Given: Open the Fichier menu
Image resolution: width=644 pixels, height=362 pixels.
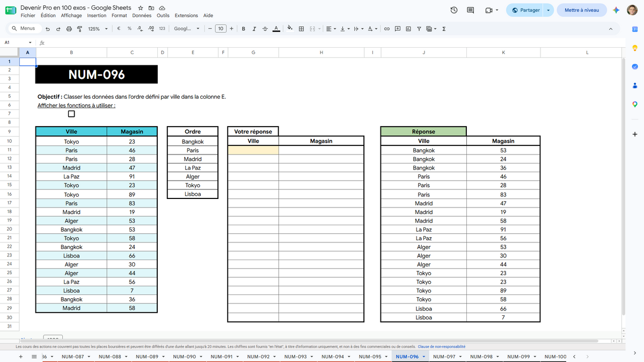Looking at the screenshot, I should point(28,16).
